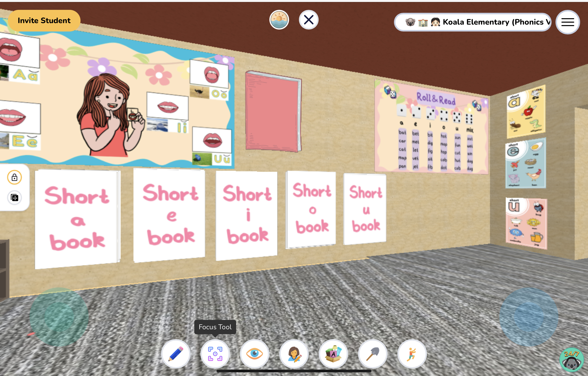Activate the Focus Tool
This screenshot has width=588, height=376.
(215, 354)
